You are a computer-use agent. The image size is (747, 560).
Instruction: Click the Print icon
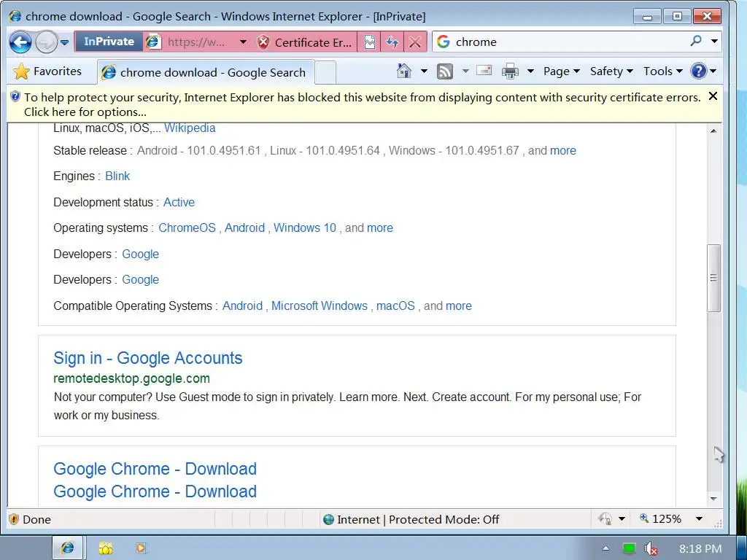[510, 71]
